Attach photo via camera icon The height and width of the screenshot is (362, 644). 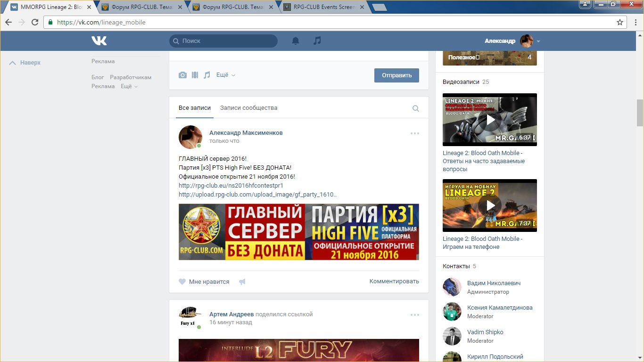[x=182, y=75]
